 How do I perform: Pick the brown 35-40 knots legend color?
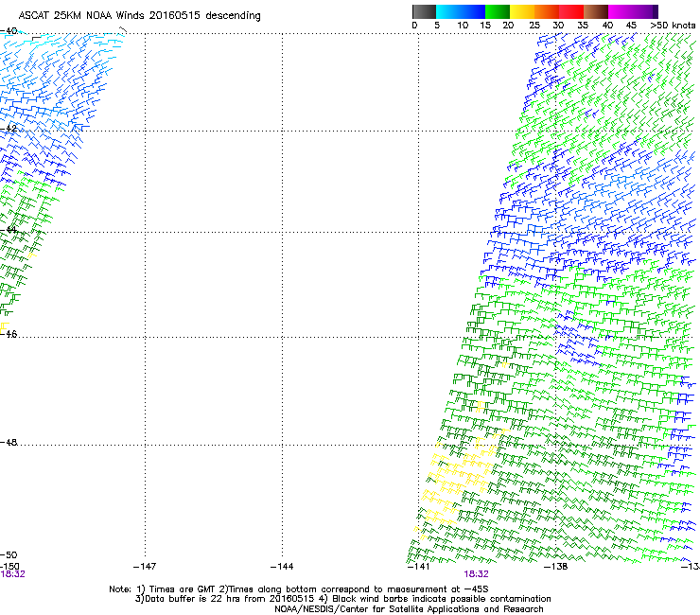click(596, 11)
